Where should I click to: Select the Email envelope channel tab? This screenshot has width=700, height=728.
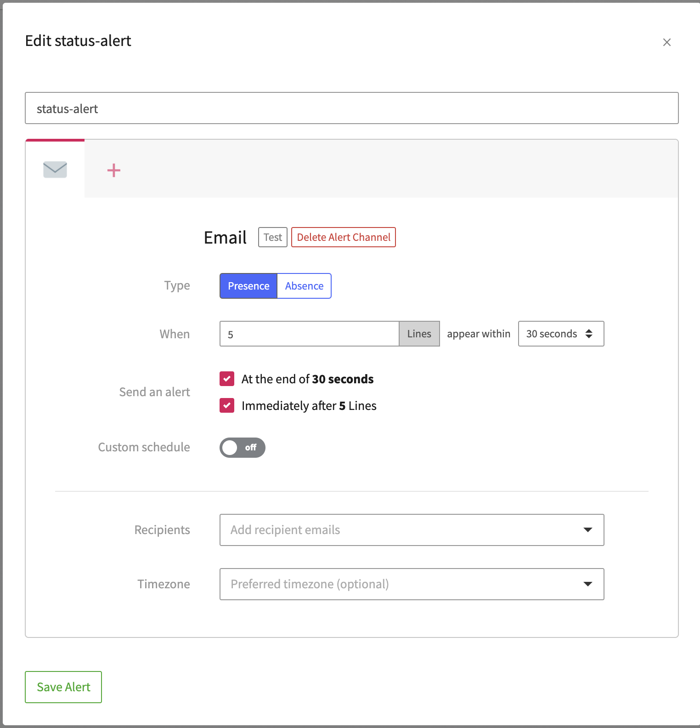pyautogui.click(x=55, y=170)
